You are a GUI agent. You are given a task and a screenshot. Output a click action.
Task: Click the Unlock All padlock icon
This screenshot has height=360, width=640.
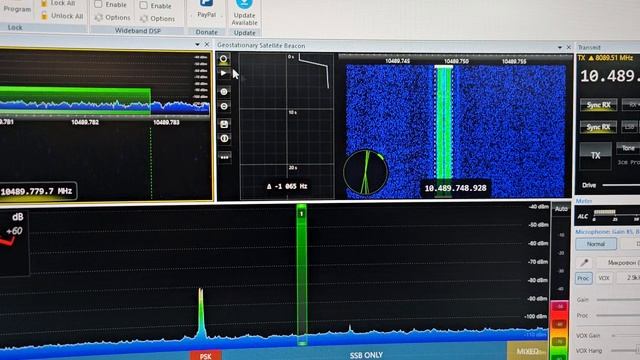click(44, 16)
